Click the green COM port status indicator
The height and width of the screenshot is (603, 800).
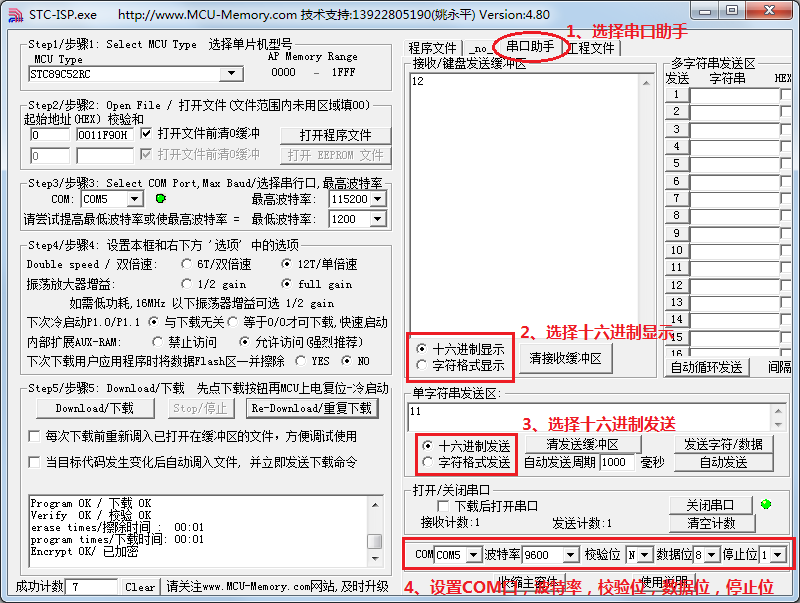click(160, 198)
